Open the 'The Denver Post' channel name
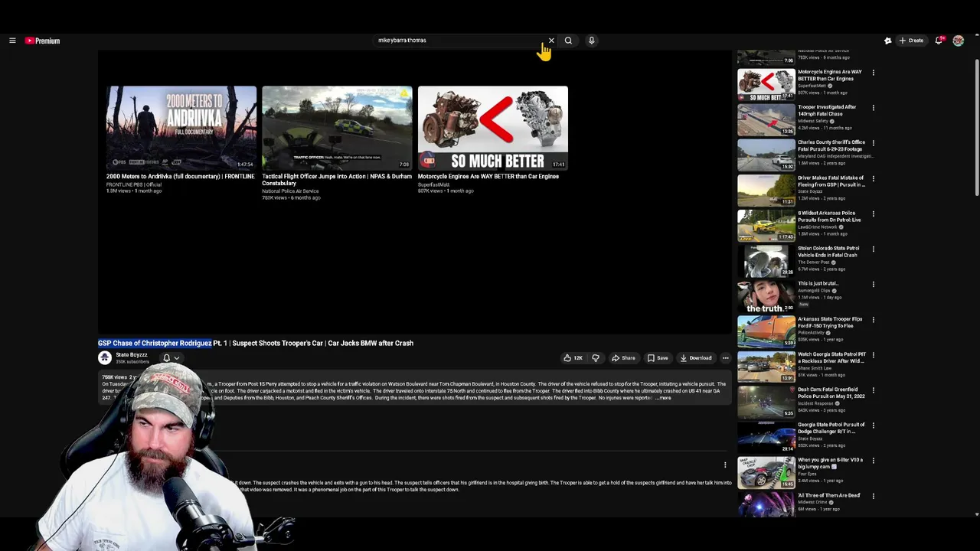This screenshot has height=551, width=980. click(x=815, y=262)
